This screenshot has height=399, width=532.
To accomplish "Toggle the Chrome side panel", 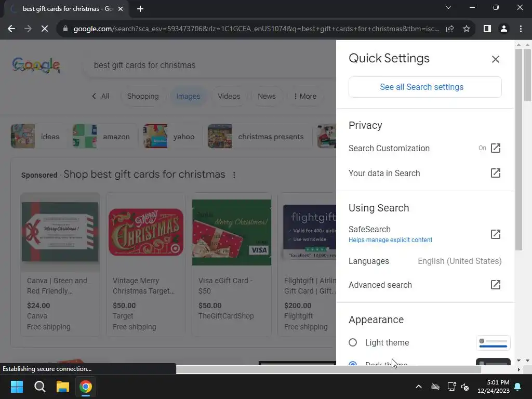I will (x=487, y=29).
